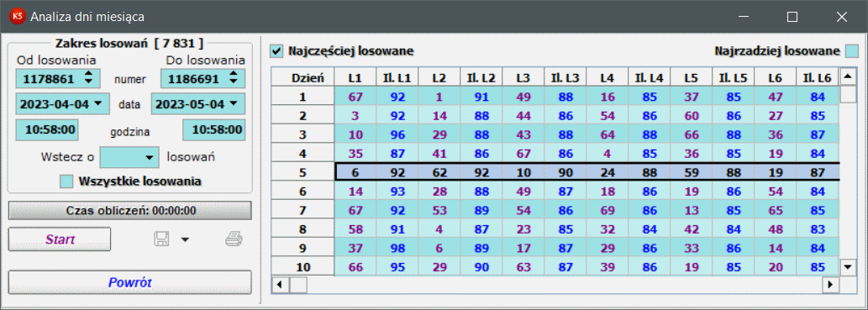Check the Najrzadziej losowane checkbox
868x310 pixels.
click(x=852, y=51)
